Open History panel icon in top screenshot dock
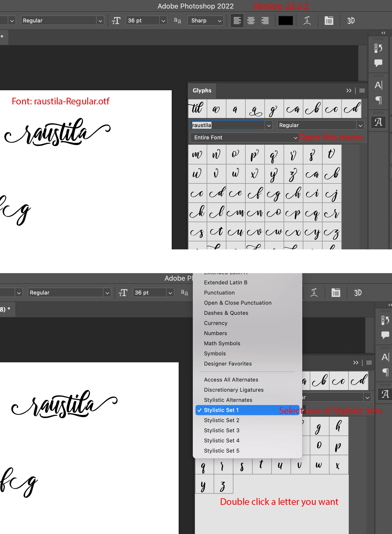 point(378,48)
